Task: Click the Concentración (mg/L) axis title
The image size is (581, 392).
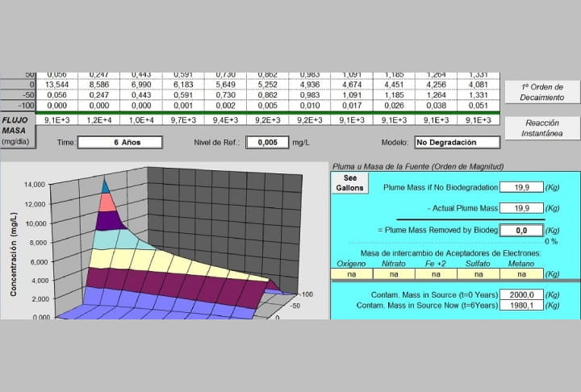Action: (14, 255)
